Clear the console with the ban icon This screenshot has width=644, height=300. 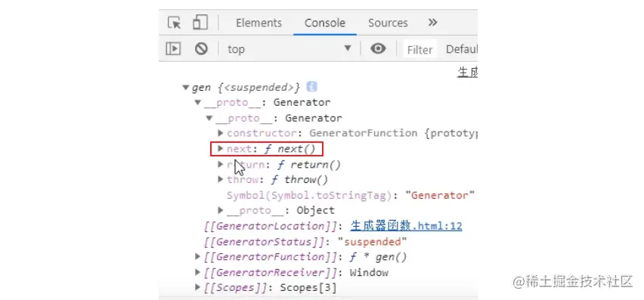click(x=201, y=49)
